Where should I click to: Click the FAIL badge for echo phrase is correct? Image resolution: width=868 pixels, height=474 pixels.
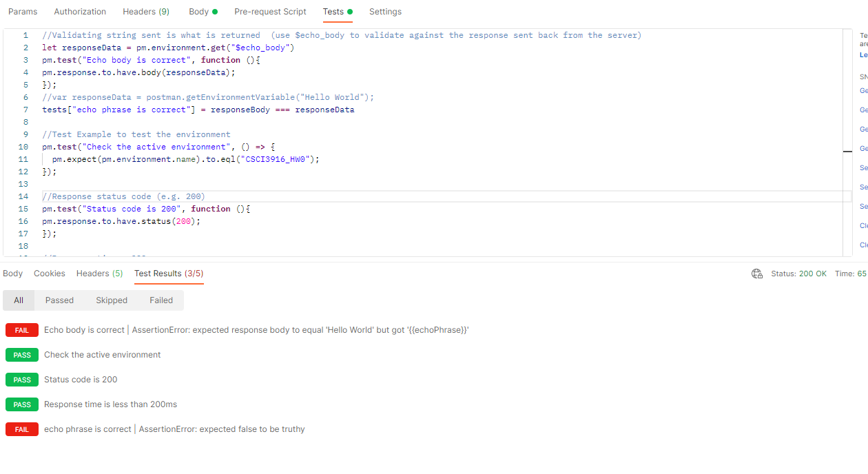pyautogui.click(x=21, y=429)
